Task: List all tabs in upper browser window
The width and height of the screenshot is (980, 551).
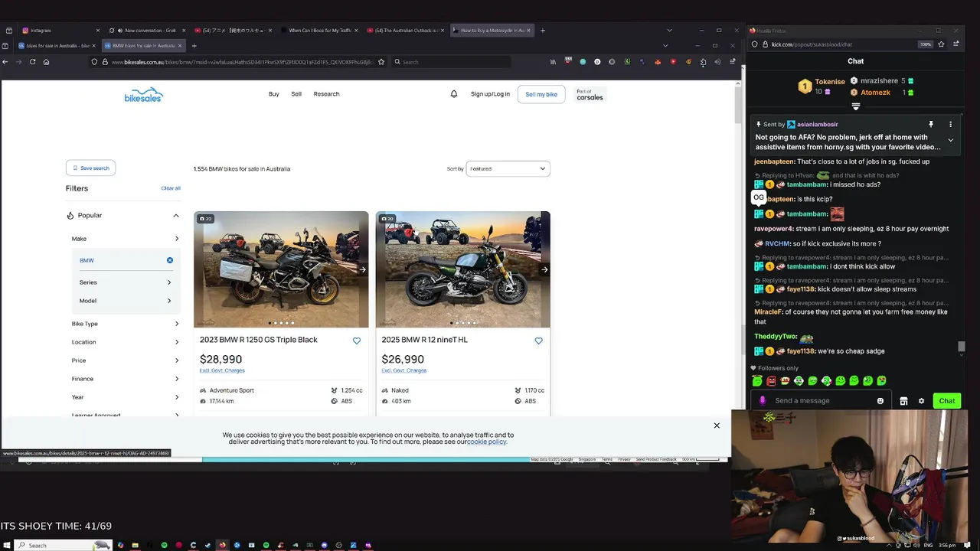Action: coord(669,31)
